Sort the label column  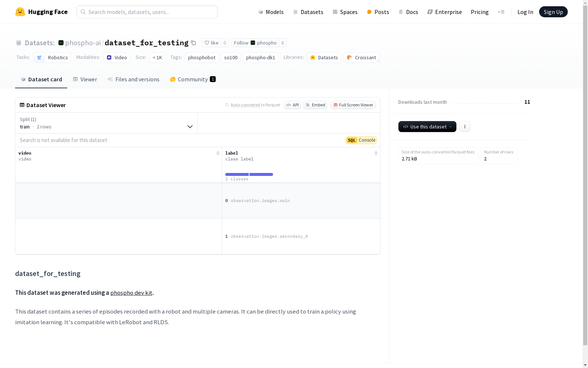pos(376,153)
